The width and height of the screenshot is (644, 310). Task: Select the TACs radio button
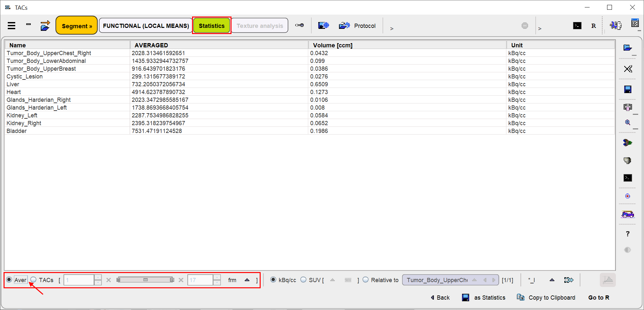tap(34, 280)
